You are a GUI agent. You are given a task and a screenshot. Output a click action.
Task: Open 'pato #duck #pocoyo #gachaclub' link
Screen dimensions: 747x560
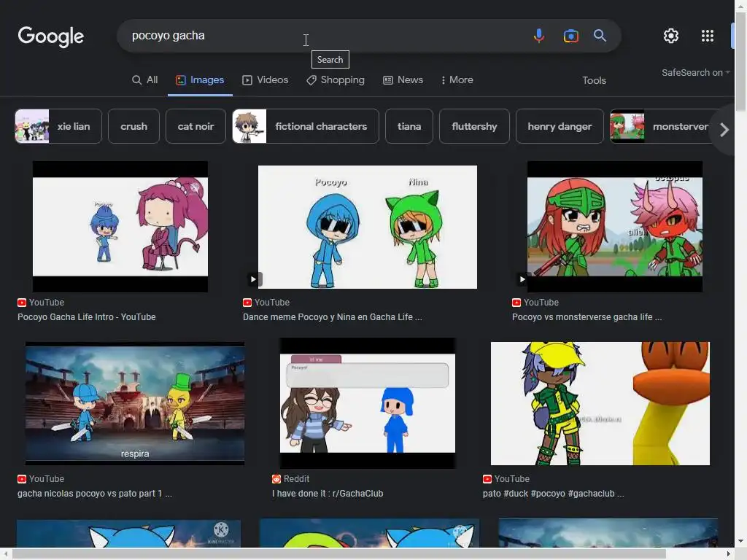click(x=553, y=494)
